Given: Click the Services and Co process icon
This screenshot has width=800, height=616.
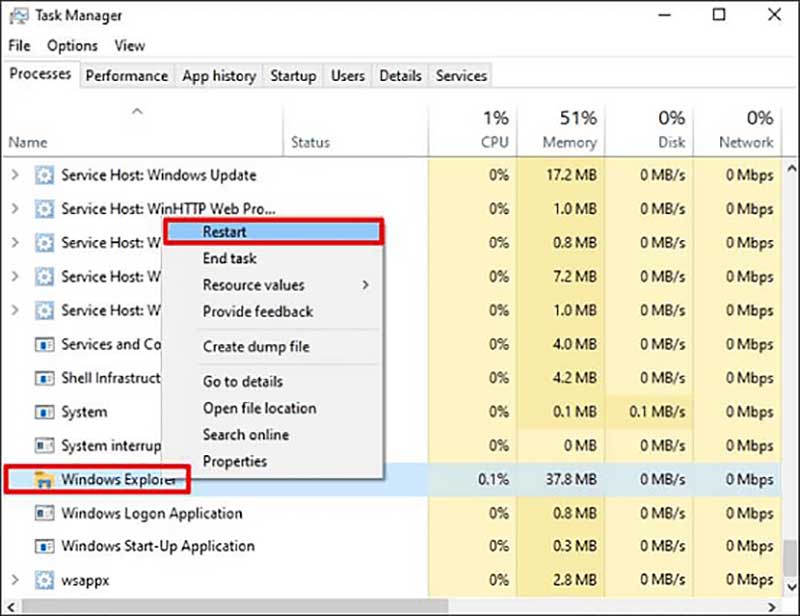Looking at the screenshot, I should click(44, 344).
